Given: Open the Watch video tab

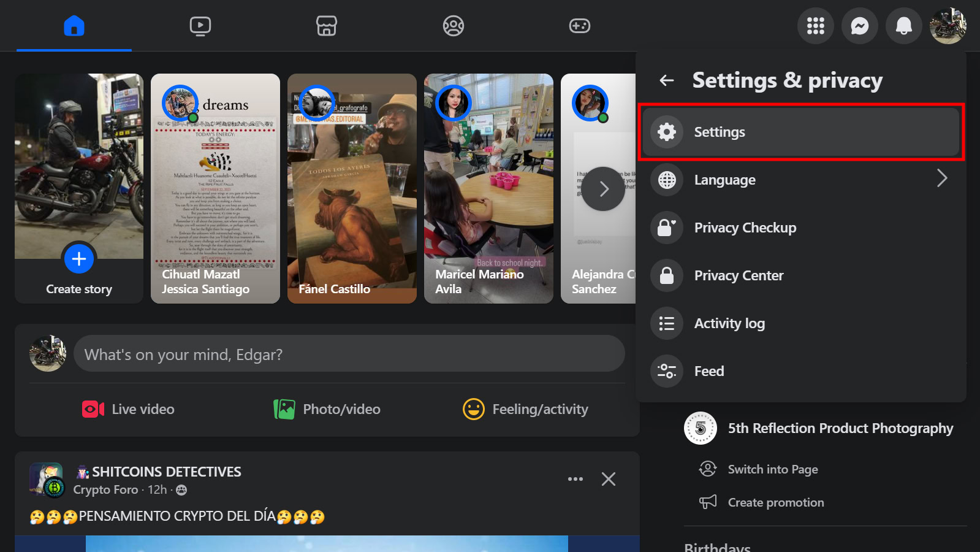Looking at the screenshot, I should coord(200,26).
